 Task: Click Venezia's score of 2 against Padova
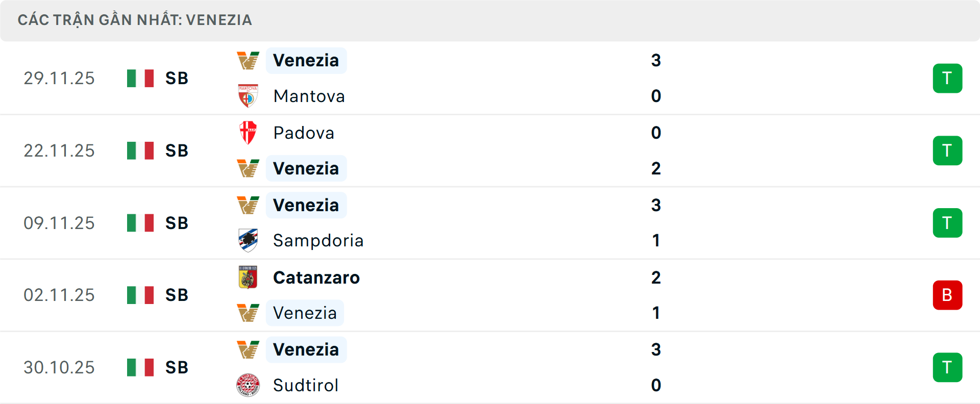pos(656,168)
